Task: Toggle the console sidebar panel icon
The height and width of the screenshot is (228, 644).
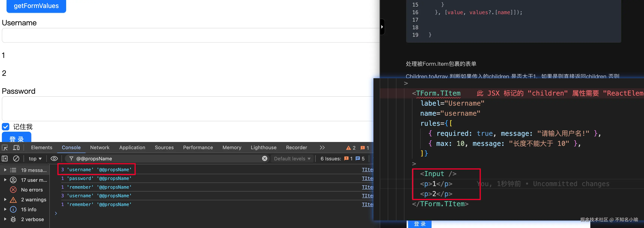Action: 5,159
